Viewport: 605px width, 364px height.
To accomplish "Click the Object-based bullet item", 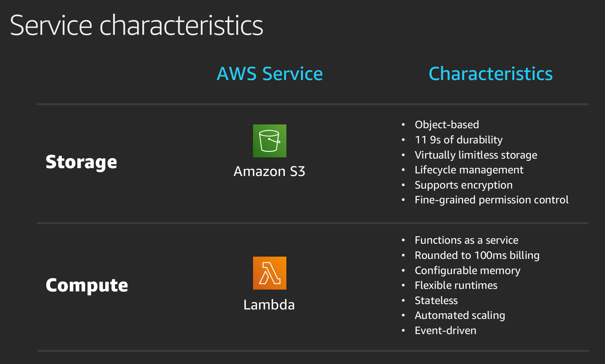I will point(447,124).
